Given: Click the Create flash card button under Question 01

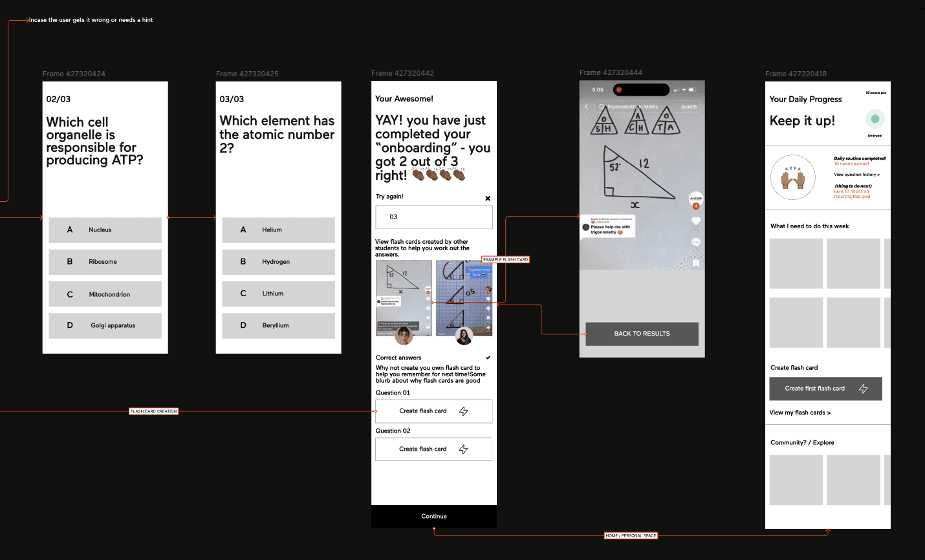Looking at the screenshot, I should point(434,411).
